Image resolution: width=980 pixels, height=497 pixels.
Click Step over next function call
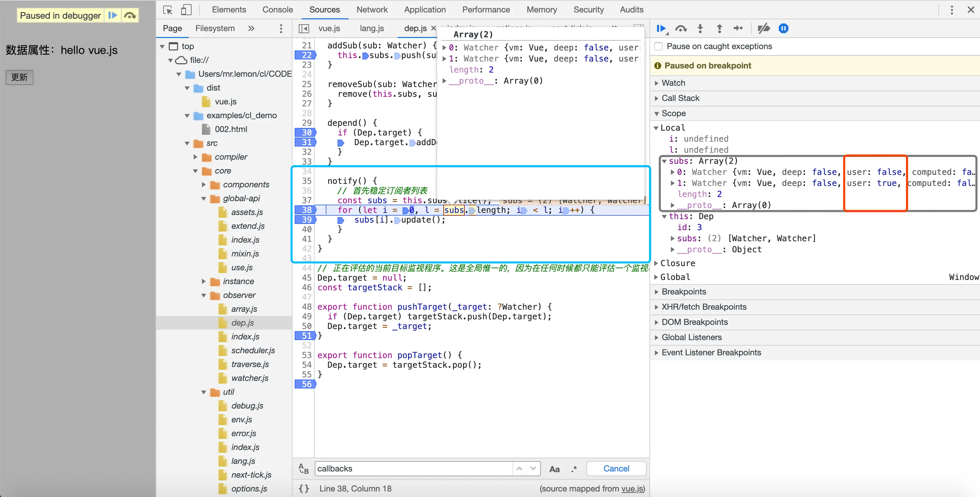[681, 29]
